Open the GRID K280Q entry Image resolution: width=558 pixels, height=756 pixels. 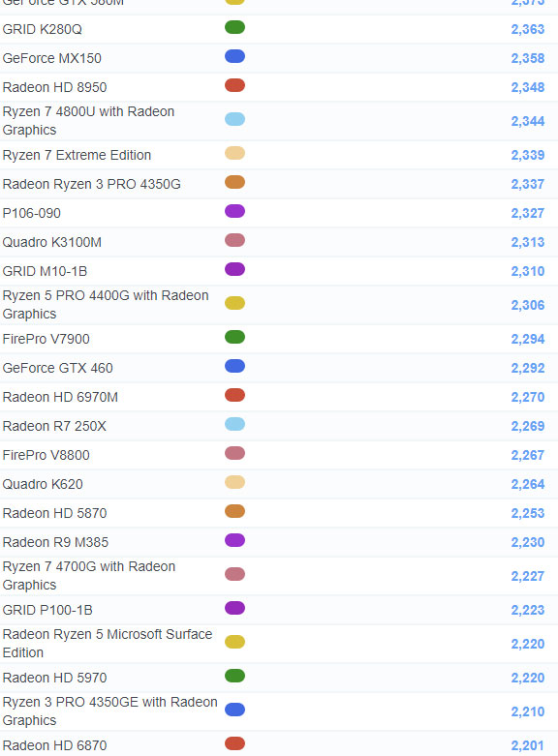tap(42, 29)
